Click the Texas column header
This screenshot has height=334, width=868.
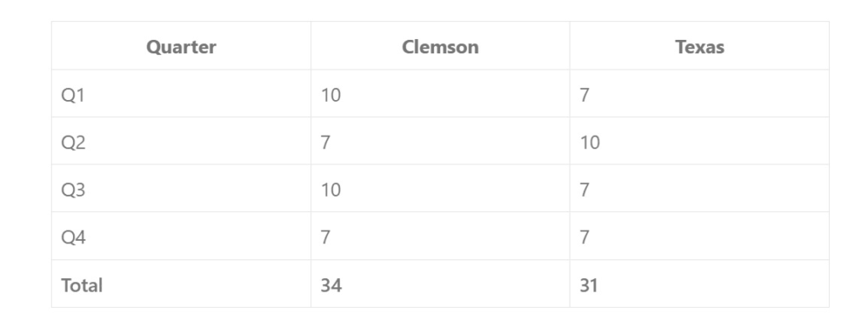(699, 46)
